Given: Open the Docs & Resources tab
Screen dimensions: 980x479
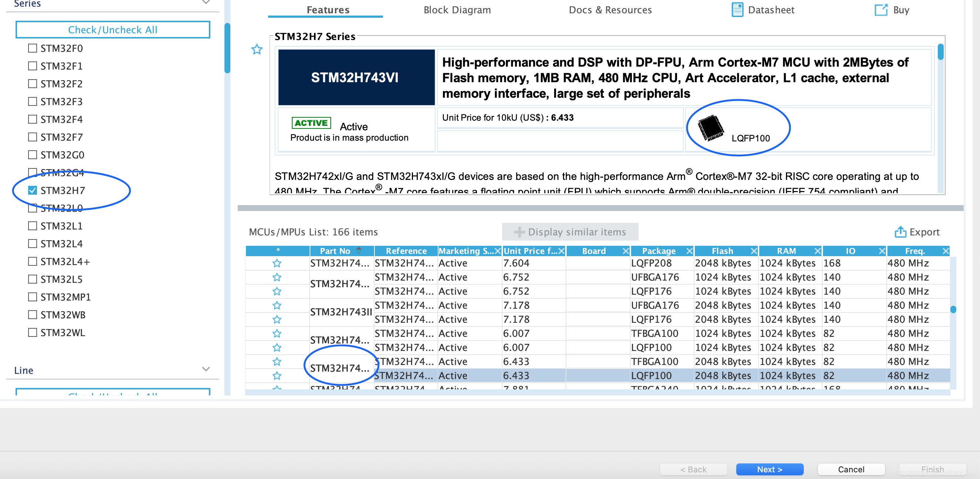Looking at the screenshot, I should click(x=610, y=10).
